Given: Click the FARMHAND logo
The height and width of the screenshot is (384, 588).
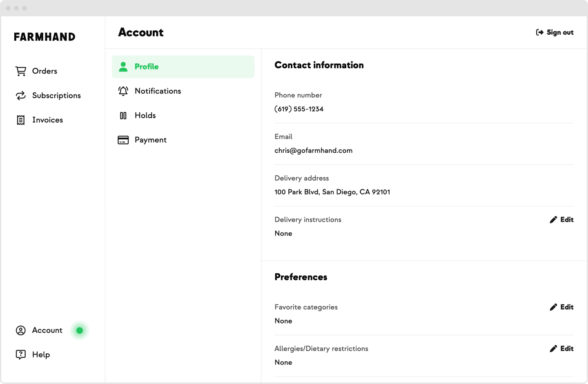Looking at the screenshot, I should pos(45,37).
